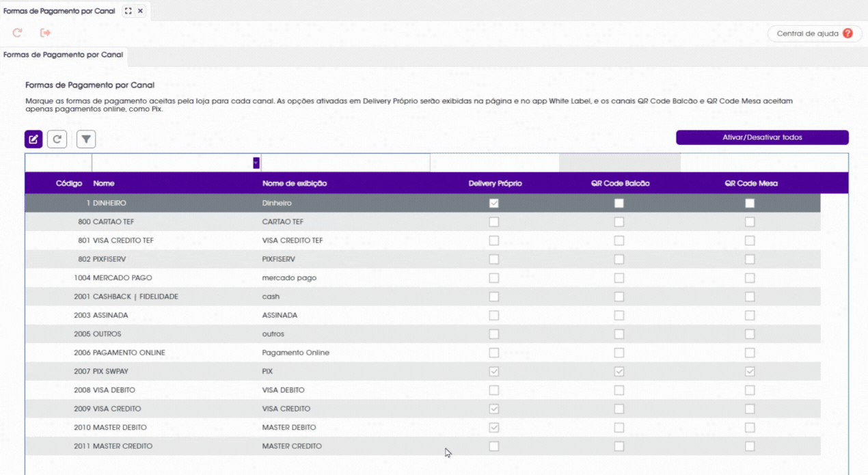868x475 pixels.
Task: Open the funnel filter icon
Action: coord(86,139)
